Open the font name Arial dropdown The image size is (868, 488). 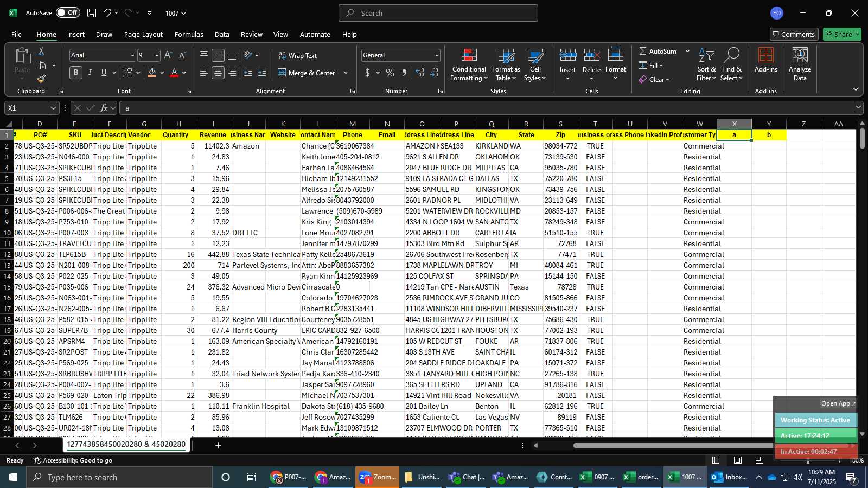132,55
